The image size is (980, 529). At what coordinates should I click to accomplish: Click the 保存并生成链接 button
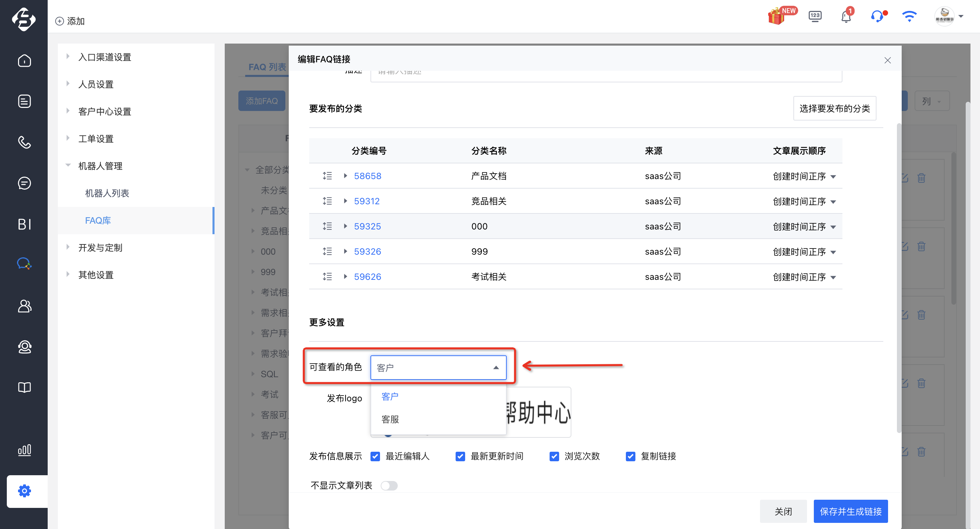click(851, 511)
